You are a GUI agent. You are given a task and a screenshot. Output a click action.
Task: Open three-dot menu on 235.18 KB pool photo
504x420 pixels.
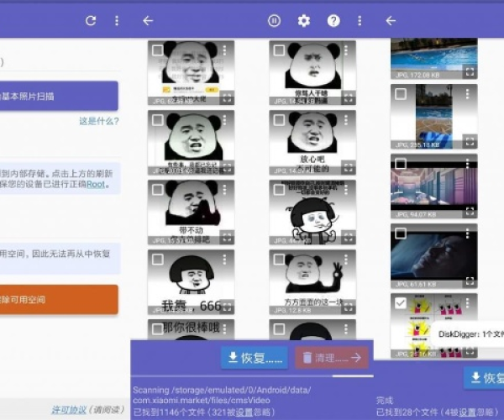coord(468,94)
